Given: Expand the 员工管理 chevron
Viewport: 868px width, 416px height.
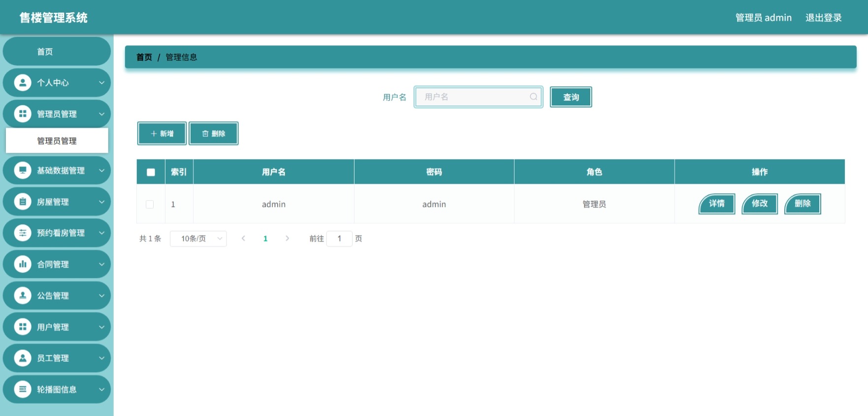Looking at the screenshot, I should 101,358.
